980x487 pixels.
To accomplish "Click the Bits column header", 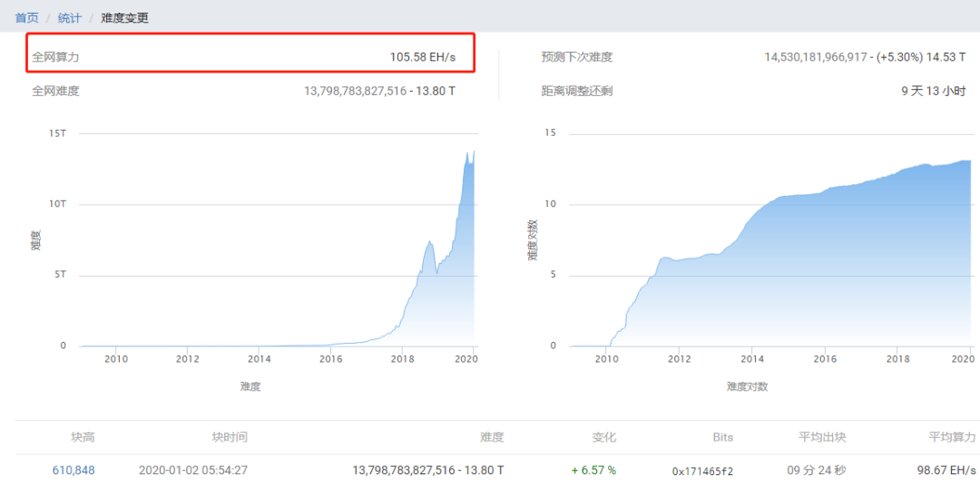I will (722, 437).
